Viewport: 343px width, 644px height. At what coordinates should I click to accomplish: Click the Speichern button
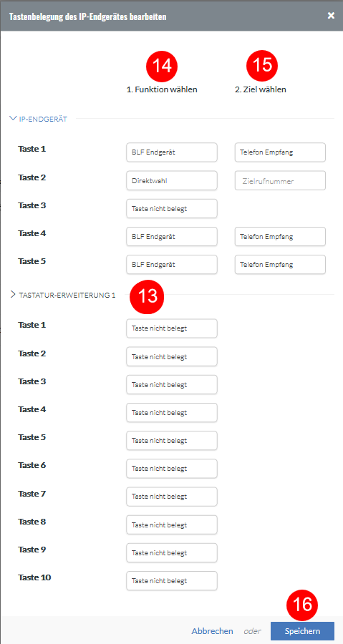coord(302,631)
